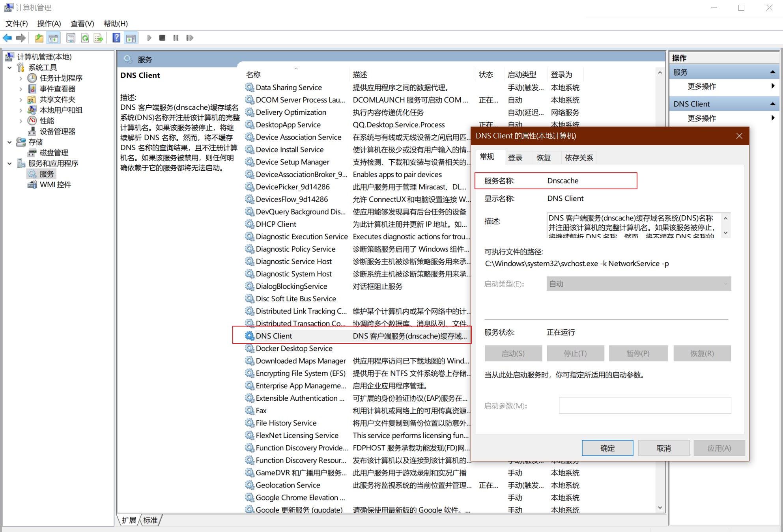Restart the service via the toolbar restart icon
783x532 pixels.
(190, 37)
